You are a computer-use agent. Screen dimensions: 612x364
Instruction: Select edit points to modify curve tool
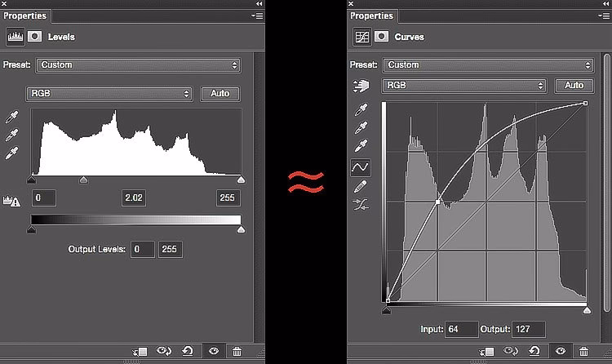click(360, 167)
